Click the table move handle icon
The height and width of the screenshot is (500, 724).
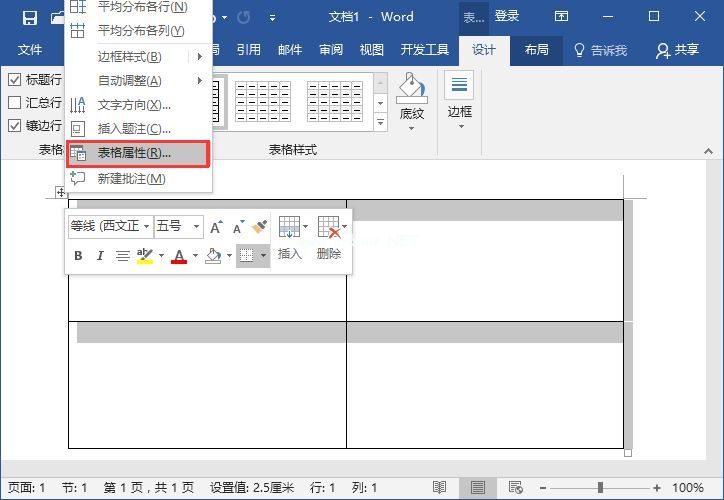click(62, 192)
